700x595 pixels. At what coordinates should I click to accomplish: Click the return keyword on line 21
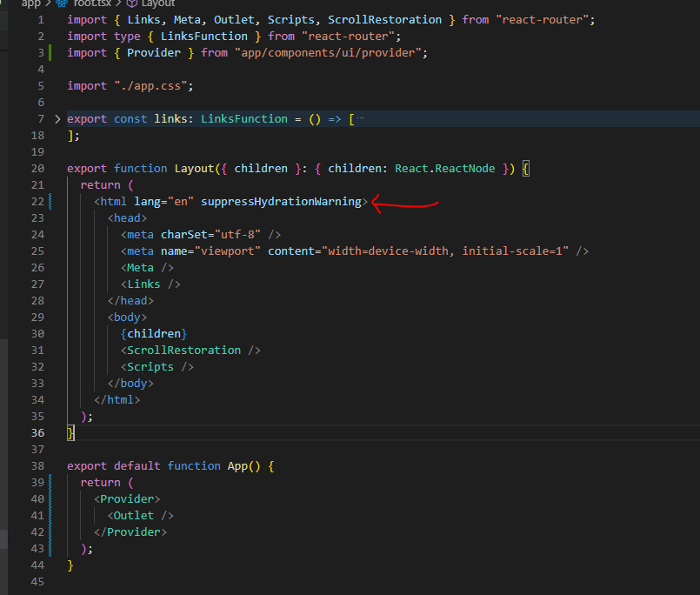pos(101,185)
